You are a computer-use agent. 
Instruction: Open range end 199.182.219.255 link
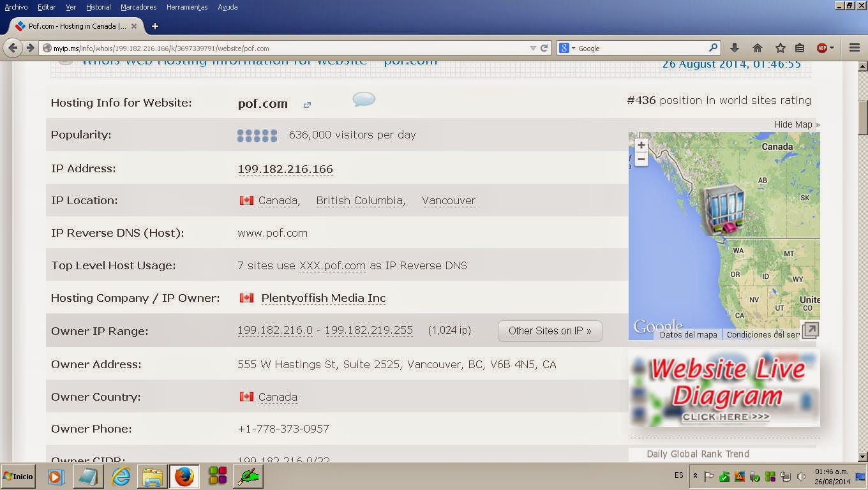369,330
